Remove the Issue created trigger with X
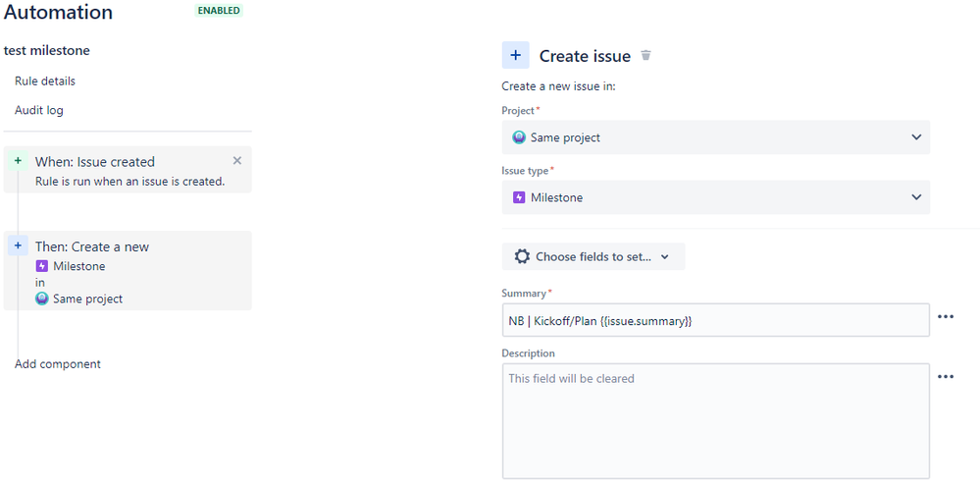980x489 pixels. pyautogui.click(x=236, y=161)
